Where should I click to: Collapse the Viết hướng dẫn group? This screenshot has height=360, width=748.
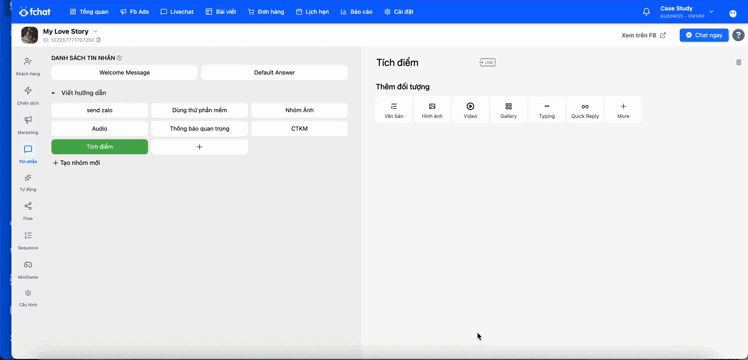pos(53,93)
